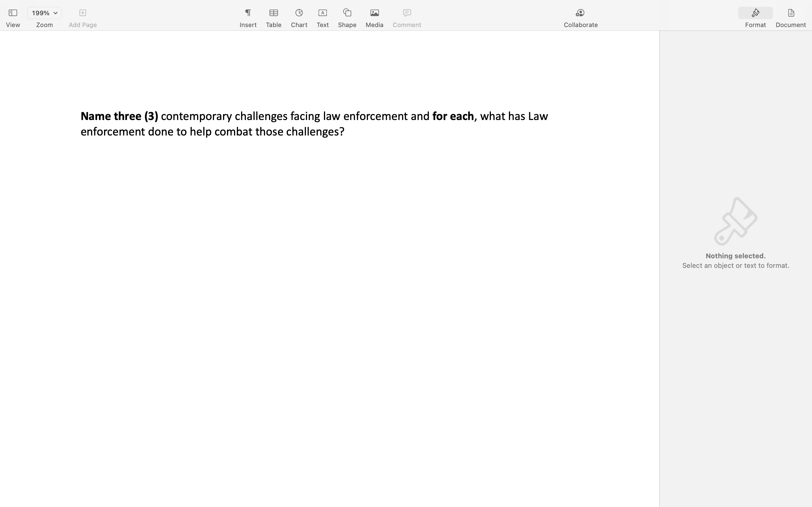The image size is (812, 507).
Task: Click the Table toolbar icon
Action: tap(273, 13)
